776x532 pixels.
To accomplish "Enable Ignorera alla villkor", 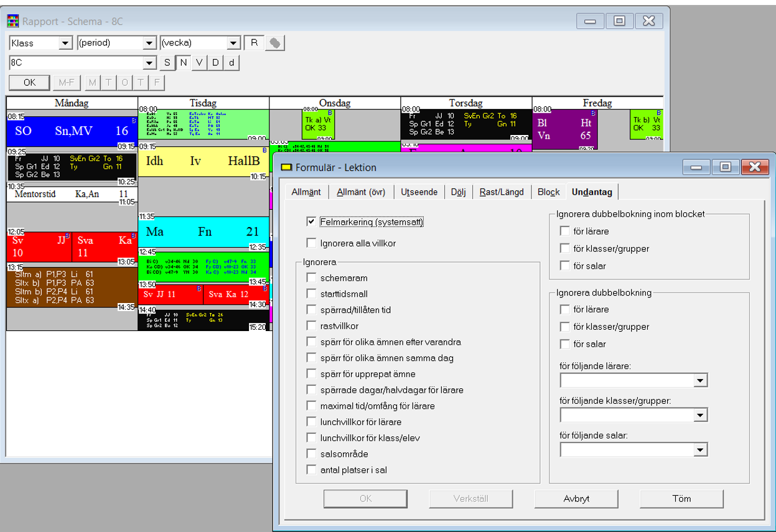I will 312,243.
